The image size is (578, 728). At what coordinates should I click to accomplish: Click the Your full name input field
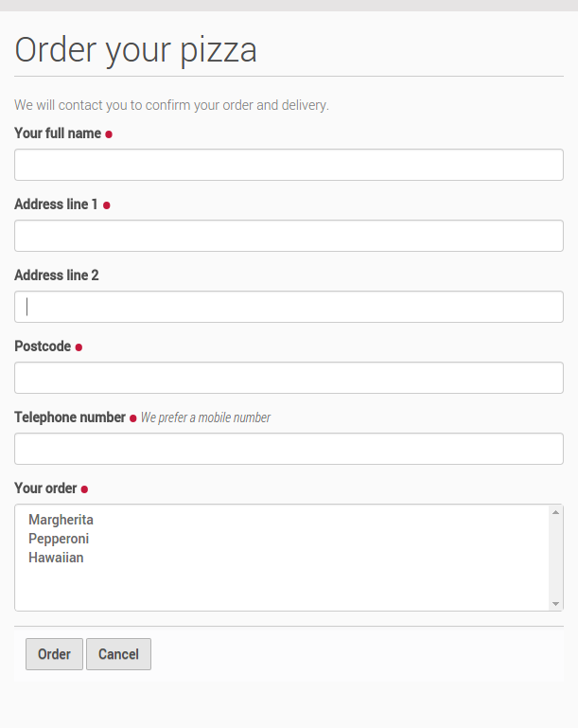(x=289, y=165)
